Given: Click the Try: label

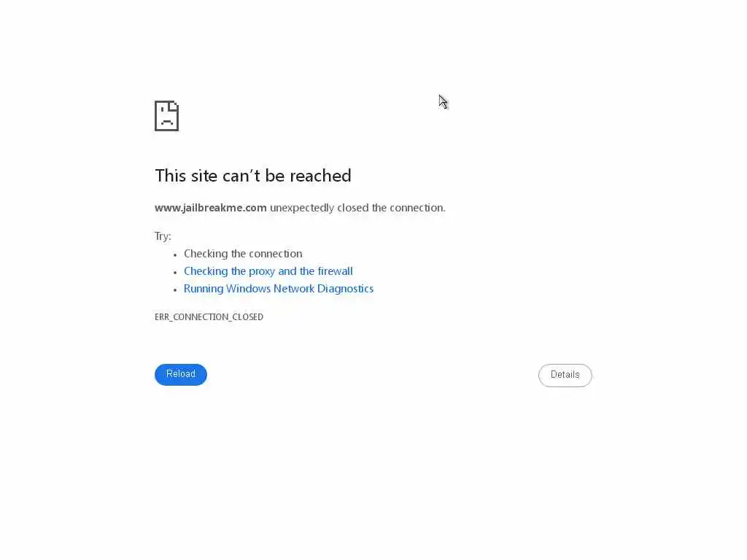Looking at the screenshot, I should click(163, 236).
